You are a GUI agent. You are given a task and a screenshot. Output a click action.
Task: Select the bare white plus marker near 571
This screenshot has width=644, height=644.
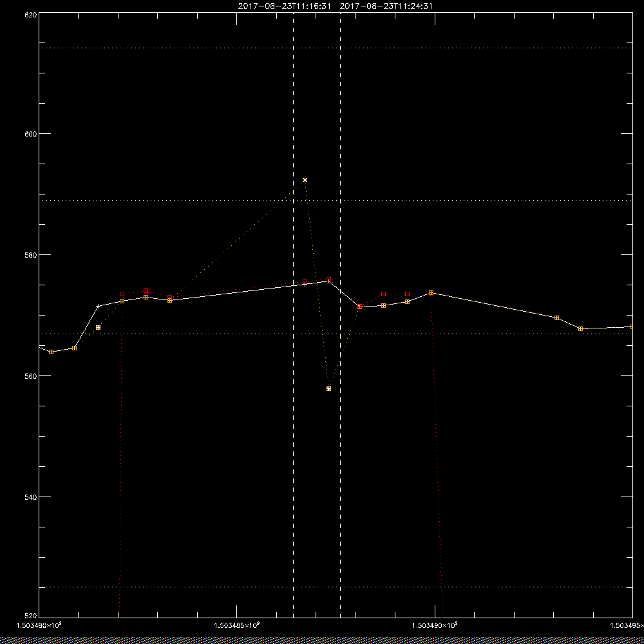click(98, 307)
